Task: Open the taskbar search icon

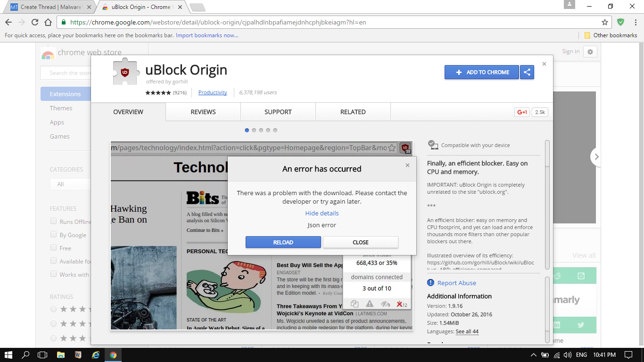Action: tap(26, 355)
